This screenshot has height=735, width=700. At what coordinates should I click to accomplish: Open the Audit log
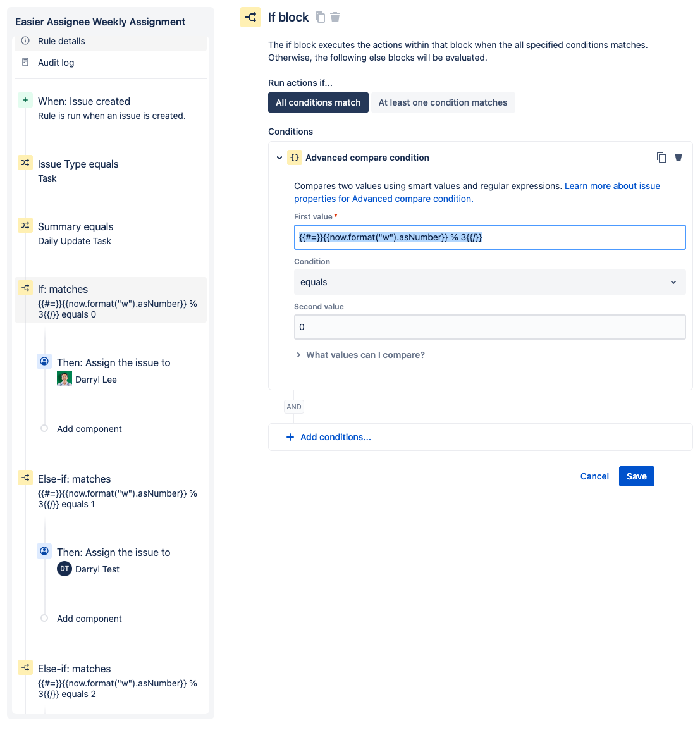coord(57,62)
